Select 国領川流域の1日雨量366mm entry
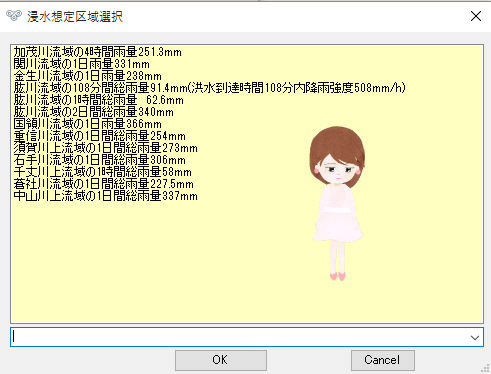The width and height of the screenshot is (491, 374). [x=87, y=124]
